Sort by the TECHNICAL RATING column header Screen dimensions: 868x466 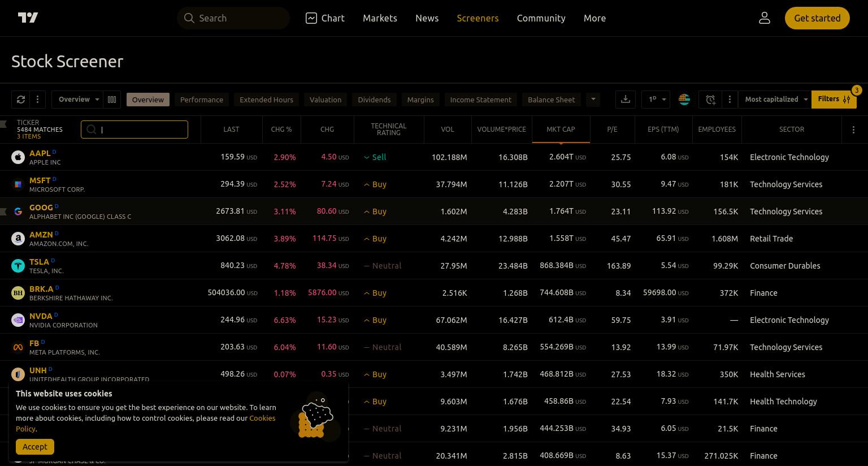pyautogui.click(x=389, y=130)
